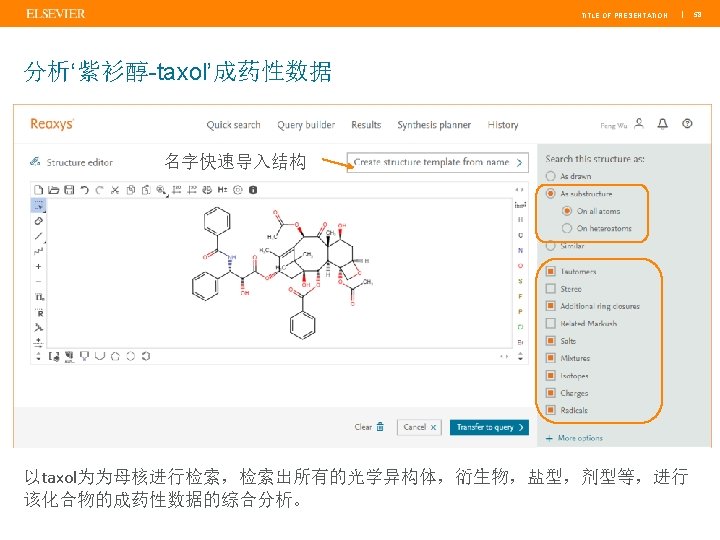Open Synthesis planner tab
The height and width of the screenshot is (540, 720).
click(x=434, y=125)
